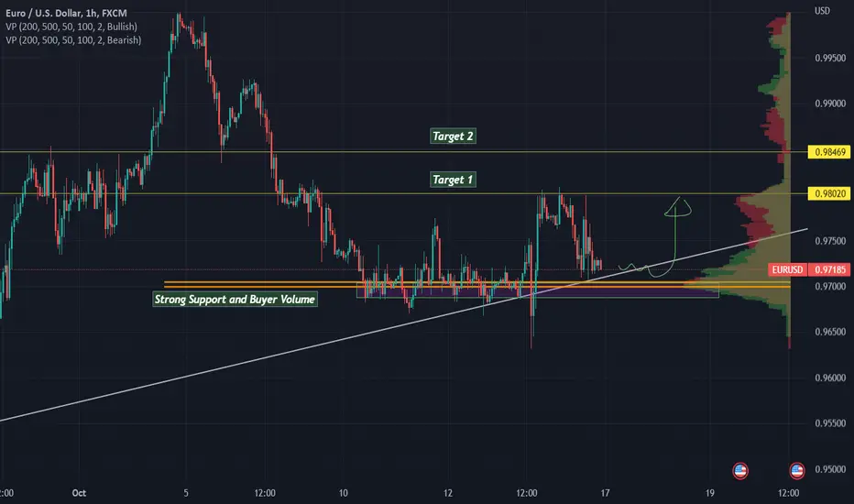The image size is (854, 504).
Task: Open the US economic event flag near 19
Action: click(740, 471)
